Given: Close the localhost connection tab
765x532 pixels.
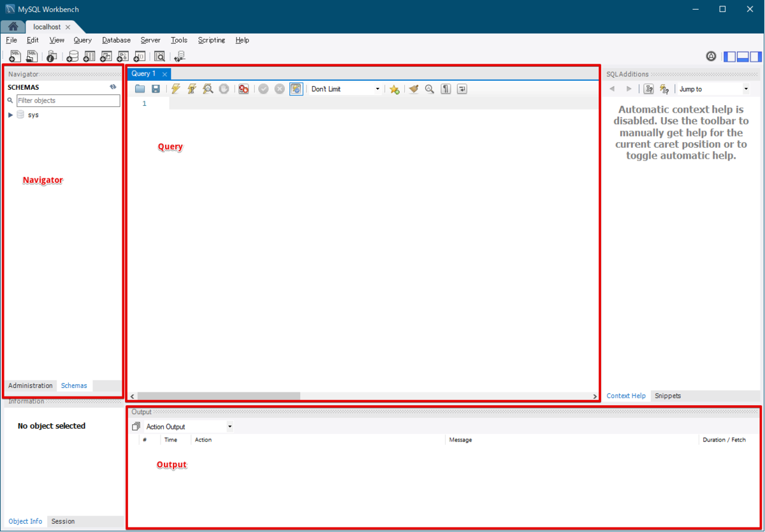Looking at the screenshot, I should (x=68, y=27).
